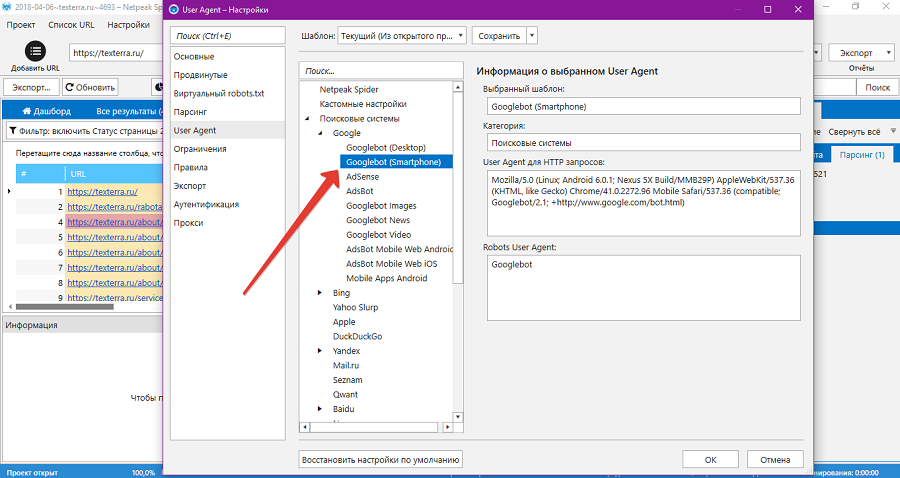Select Googlebot (Desktop) tree item
The width and height of the screenshot is (900, 478).
[386, 147]
